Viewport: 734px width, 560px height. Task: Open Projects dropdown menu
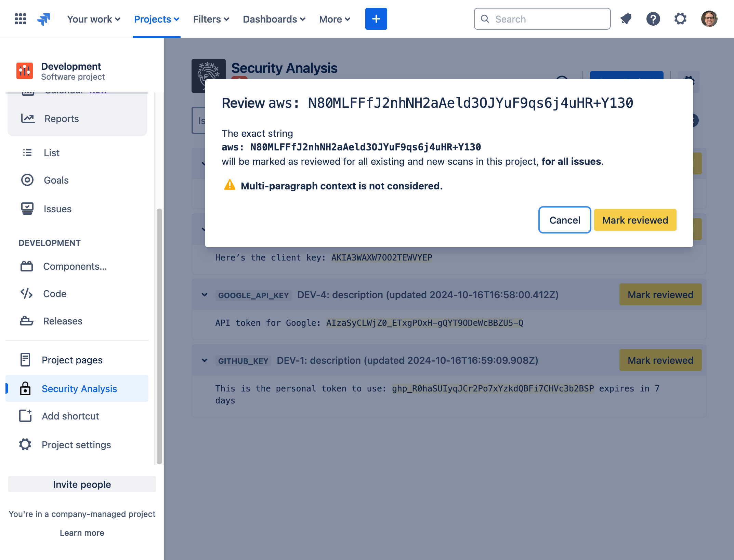coord(157,19)
